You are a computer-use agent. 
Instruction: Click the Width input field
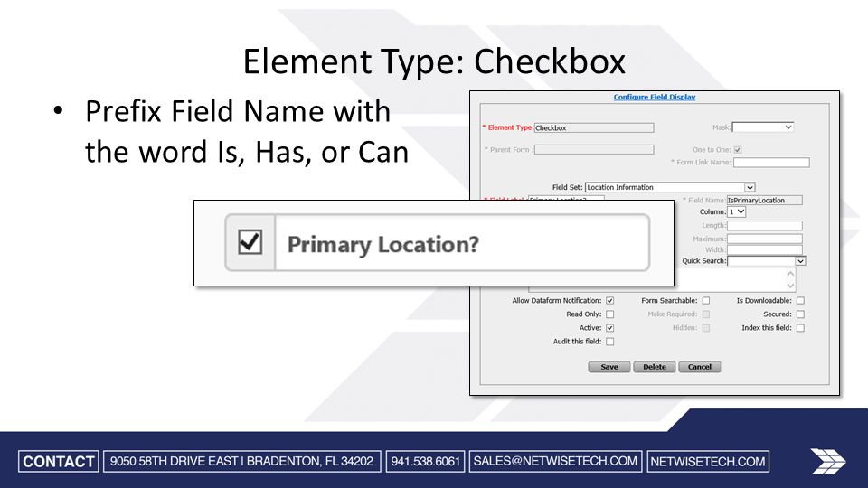765,249
